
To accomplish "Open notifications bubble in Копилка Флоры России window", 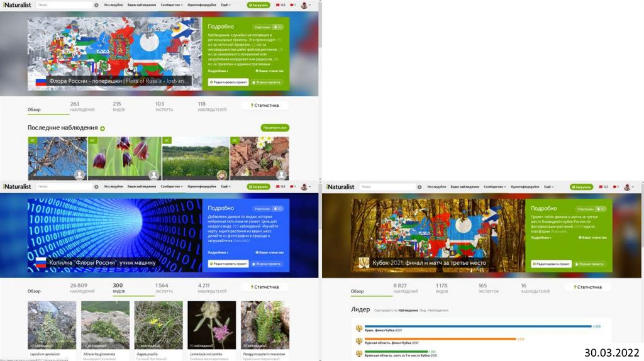I will point(292,186).
